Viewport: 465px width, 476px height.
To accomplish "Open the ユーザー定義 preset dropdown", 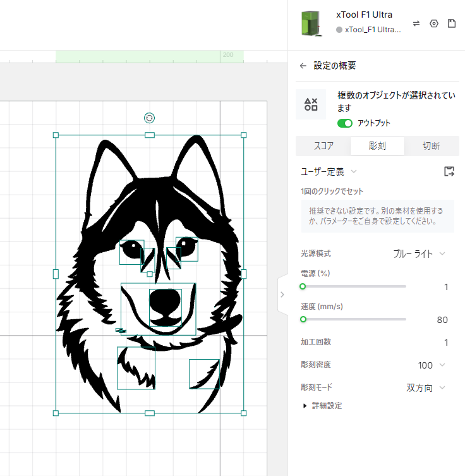I will point(329,171).
